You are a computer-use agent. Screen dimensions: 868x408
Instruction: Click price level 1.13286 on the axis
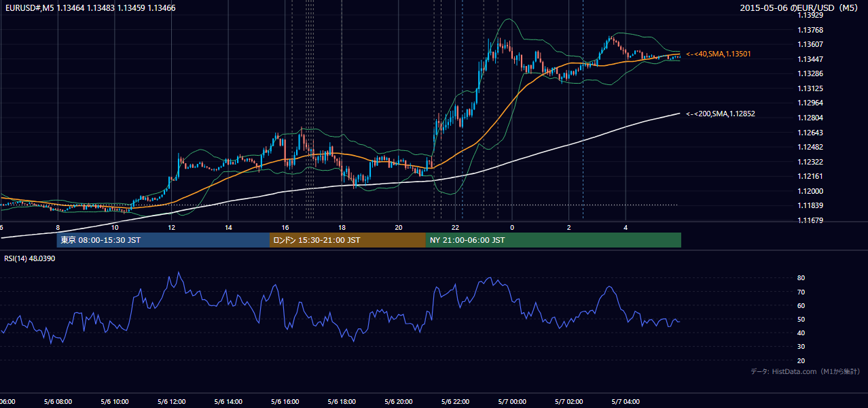point(810,73)
